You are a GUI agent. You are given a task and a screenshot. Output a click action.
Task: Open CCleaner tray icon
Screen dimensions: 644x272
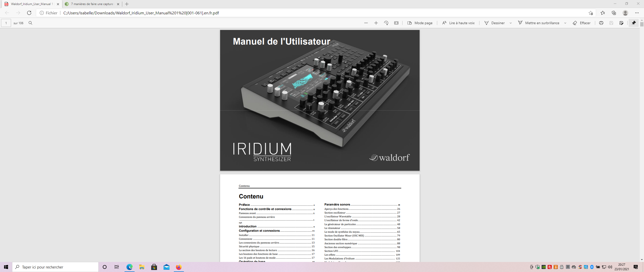(580, 267)
